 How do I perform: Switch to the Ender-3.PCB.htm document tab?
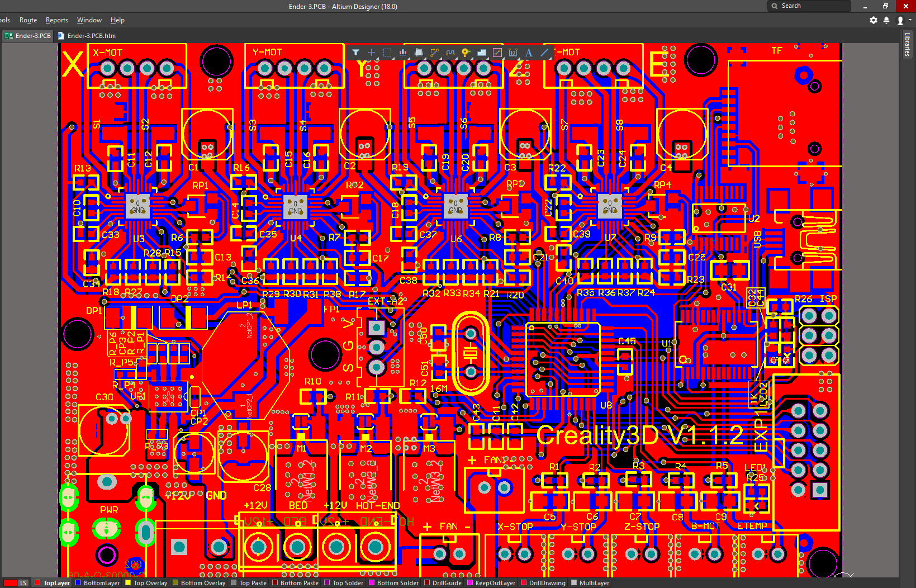[x=87, y=36]
